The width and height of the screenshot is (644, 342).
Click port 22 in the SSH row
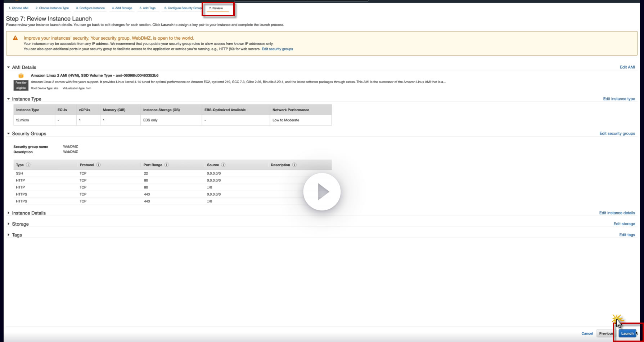[x=146, y=173]
